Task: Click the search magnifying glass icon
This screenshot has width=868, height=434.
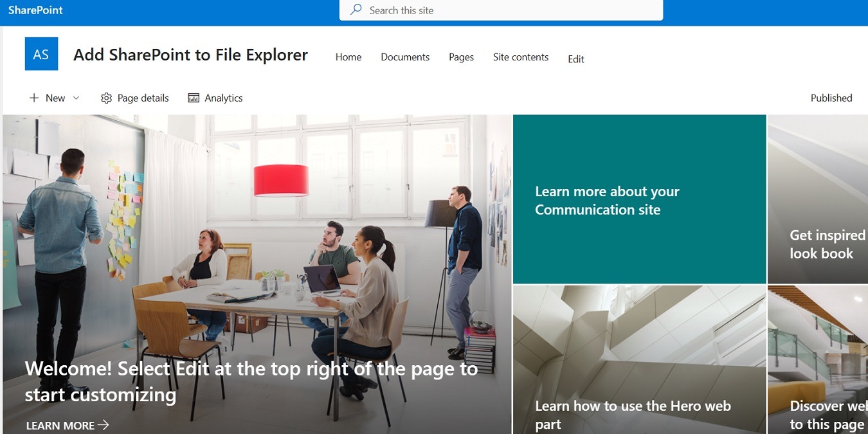Action: pos(356,10)
